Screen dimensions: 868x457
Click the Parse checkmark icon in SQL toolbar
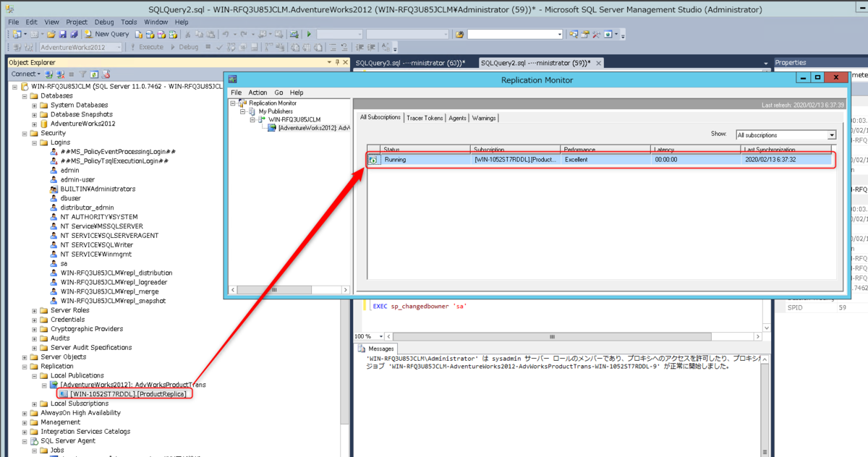(x=219, y=47)
